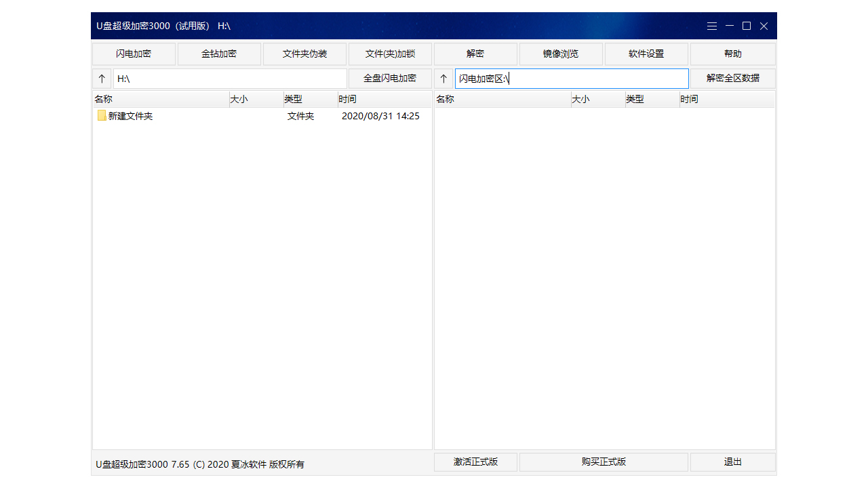Minimize the U盘超级加密3000 window
This screenshot has height=488, width=868.
click(730, 26)
